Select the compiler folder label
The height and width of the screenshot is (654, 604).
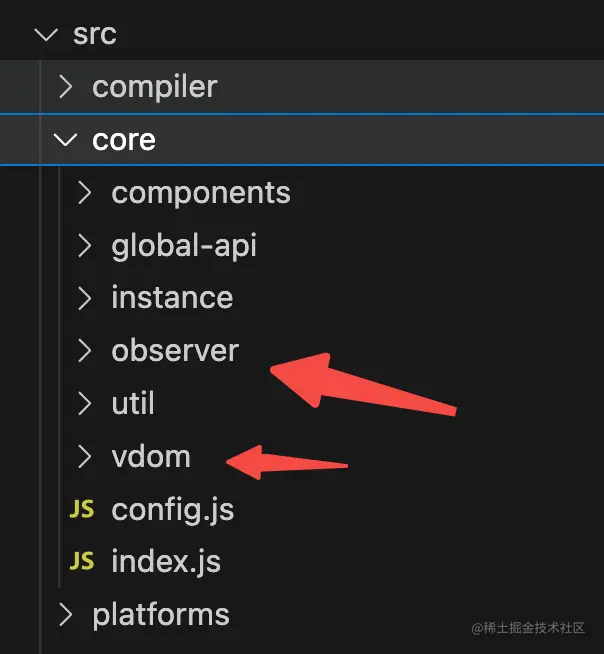[x=154, y=87]
